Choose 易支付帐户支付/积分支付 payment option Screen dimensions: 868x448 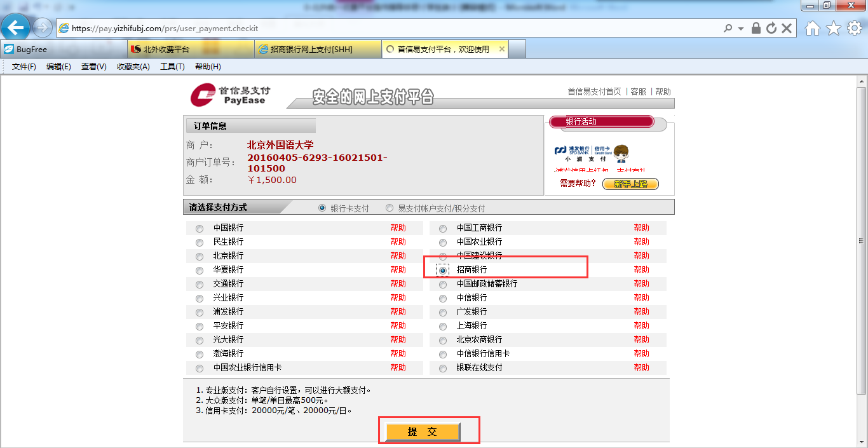390,208
